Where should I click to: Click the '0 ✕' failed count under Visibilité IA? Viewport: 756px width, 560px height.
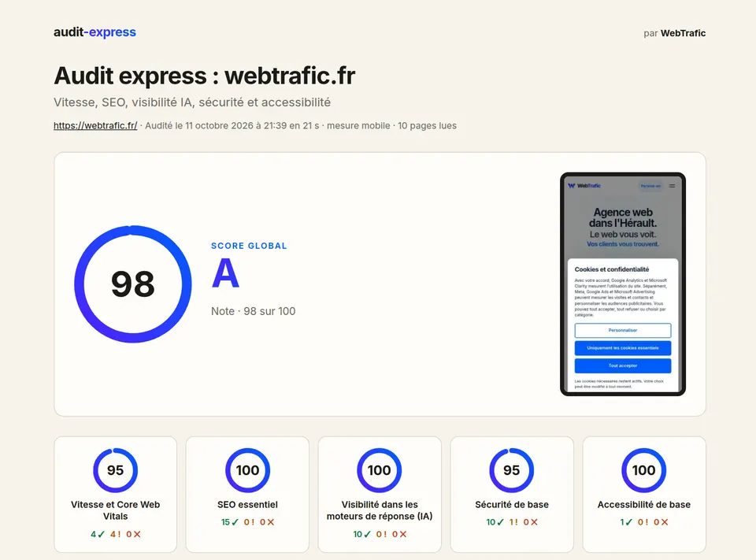(399, 534)
